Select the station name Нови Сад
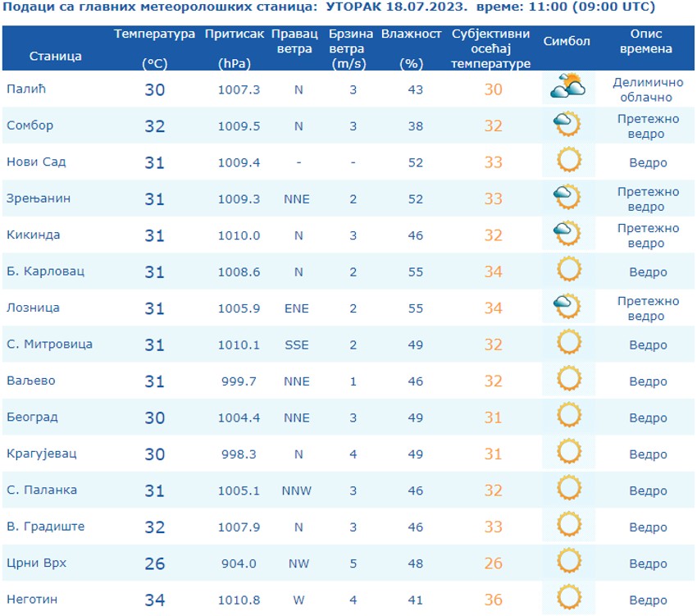 click(x=36, y=162)
